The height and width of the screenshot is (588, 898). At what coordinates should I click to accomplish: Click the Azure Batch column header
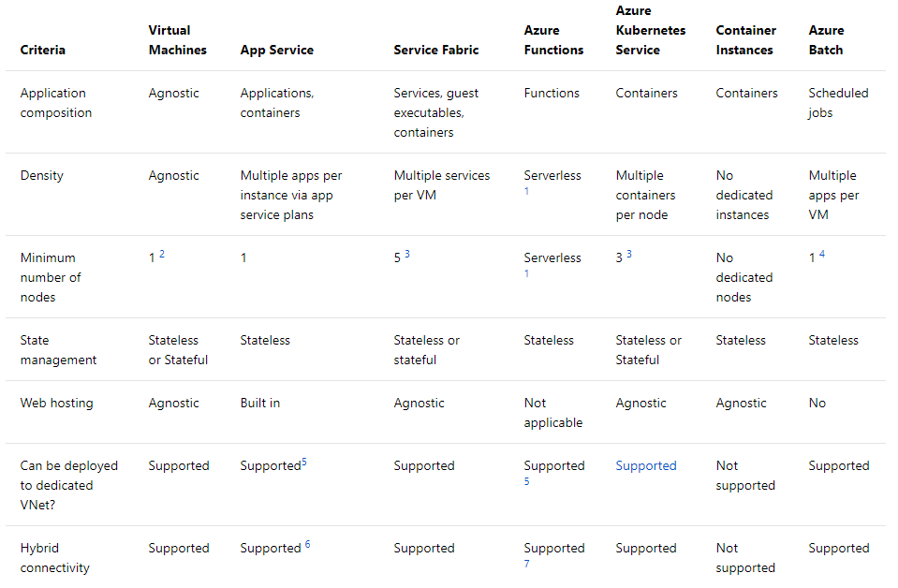826,40
